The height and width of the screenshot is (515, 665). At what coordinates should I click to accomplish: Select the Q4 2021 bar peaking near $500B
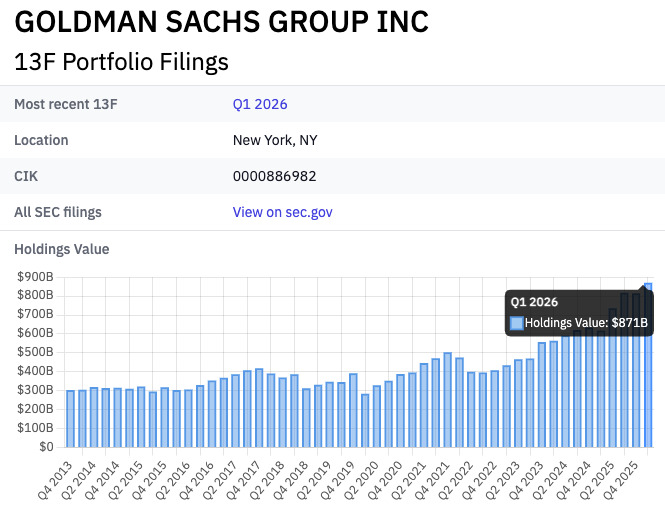coord(447,400)
